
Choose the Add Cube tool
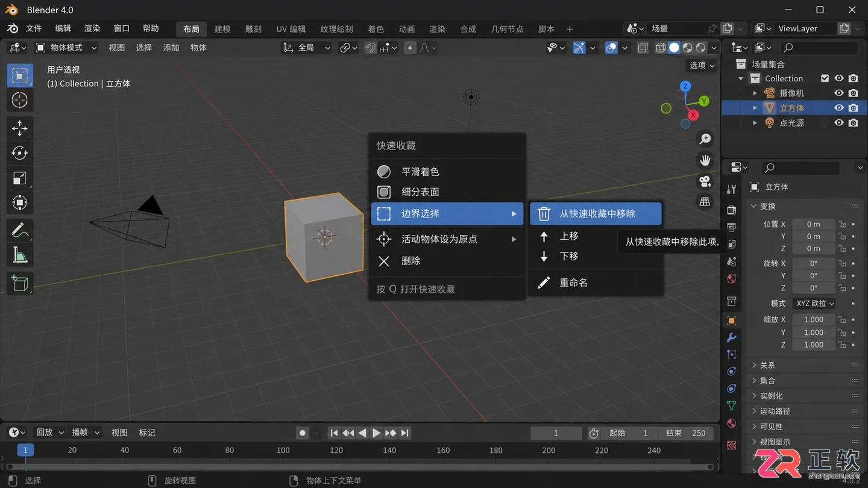20,283
